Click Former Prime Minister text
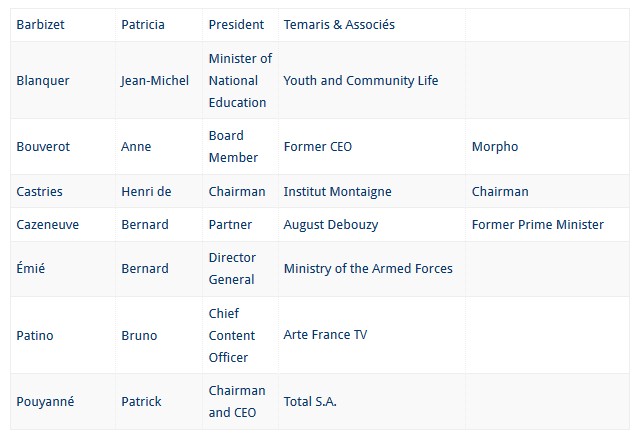Viewport: 638px width, 436px height. click(537, 225)
